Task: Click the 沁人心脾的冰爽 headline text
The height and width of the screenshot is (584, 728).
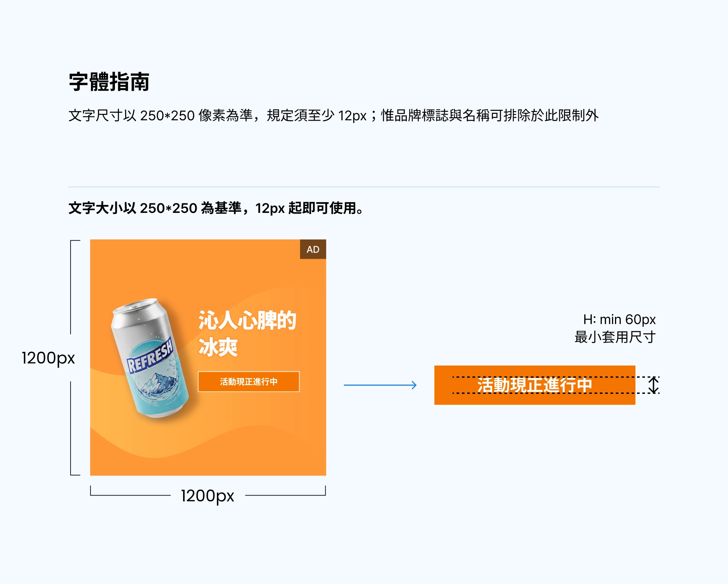Action: [247, 334]
